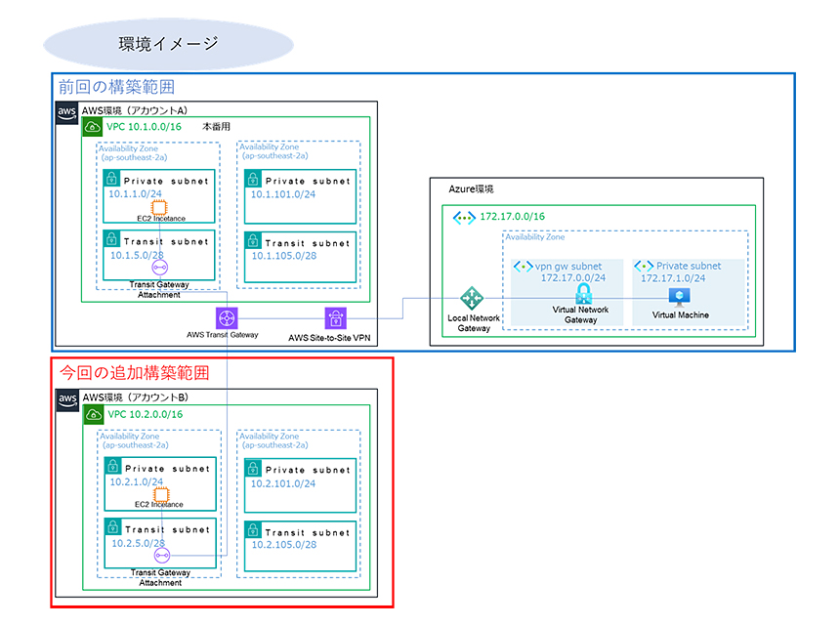Image resolution: width=840 pixels, height=626 pixels.
Task: Click the lock icon of subnet 10.2.105.0/28
Action: point(253,529)
